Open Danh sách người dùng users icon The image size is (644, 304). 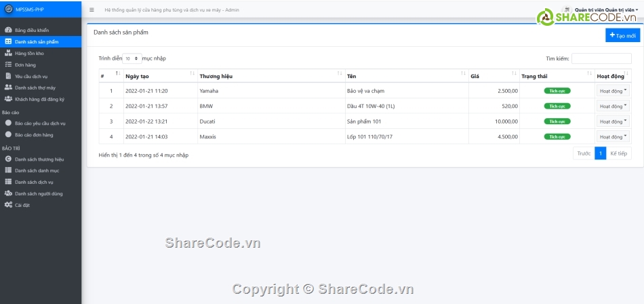pyautogui.click(x=8, y=193)
